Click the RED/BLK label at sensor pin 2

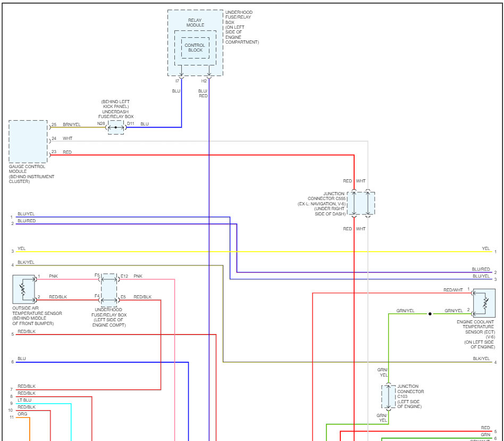tap(58, 297)
